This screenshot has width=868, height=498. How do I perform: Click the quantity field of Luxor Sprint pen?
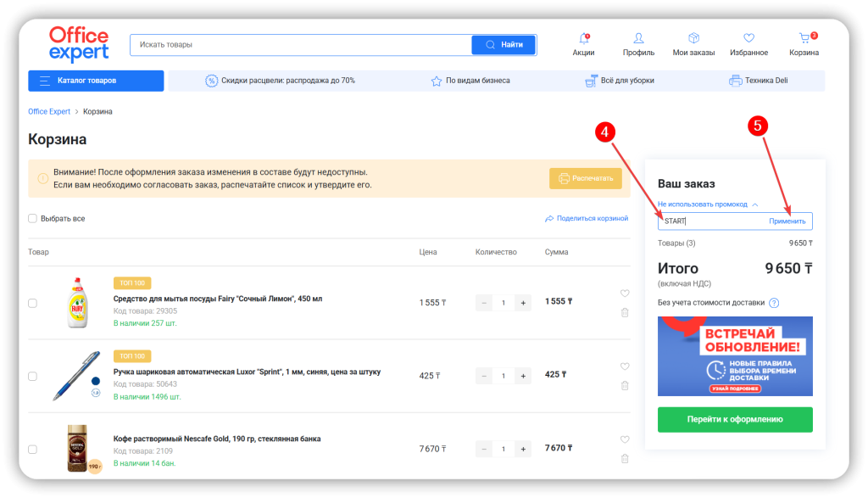click(x=504, y=376)
